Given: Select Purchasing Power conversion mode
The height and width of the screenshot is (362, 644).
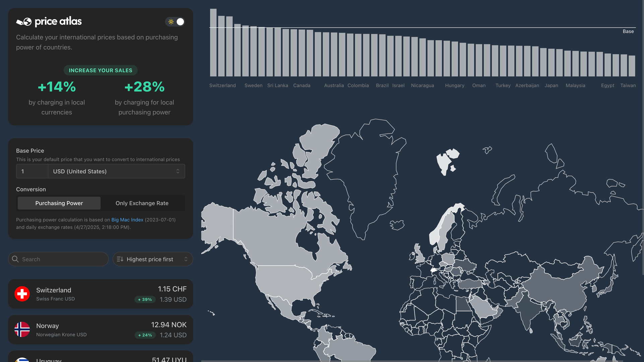Looking at the screenshot, I should tap(59, 203).
